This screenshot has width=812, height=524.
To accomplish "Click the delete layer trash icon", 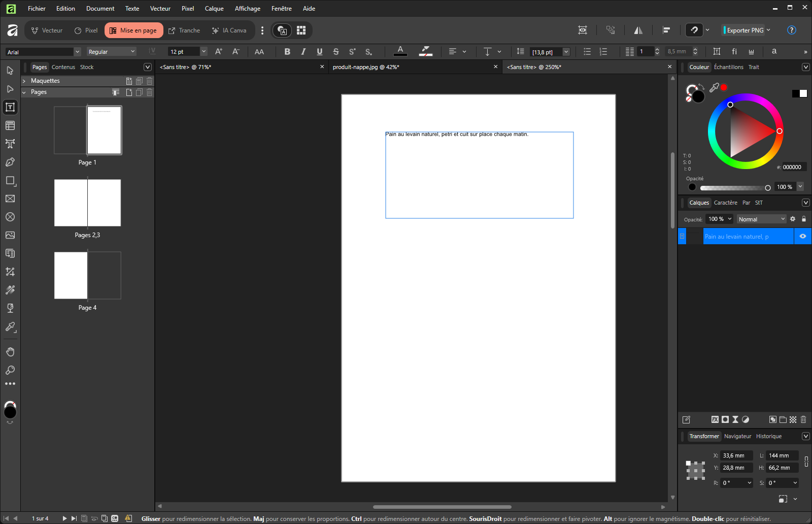I will 803,419.
